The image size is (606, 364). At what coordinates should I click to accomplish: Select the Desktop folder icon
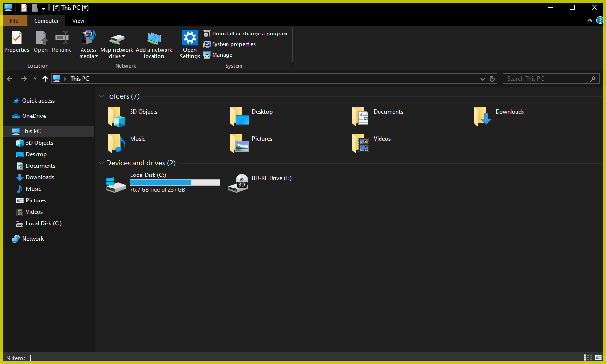click(x=240, y=117)
